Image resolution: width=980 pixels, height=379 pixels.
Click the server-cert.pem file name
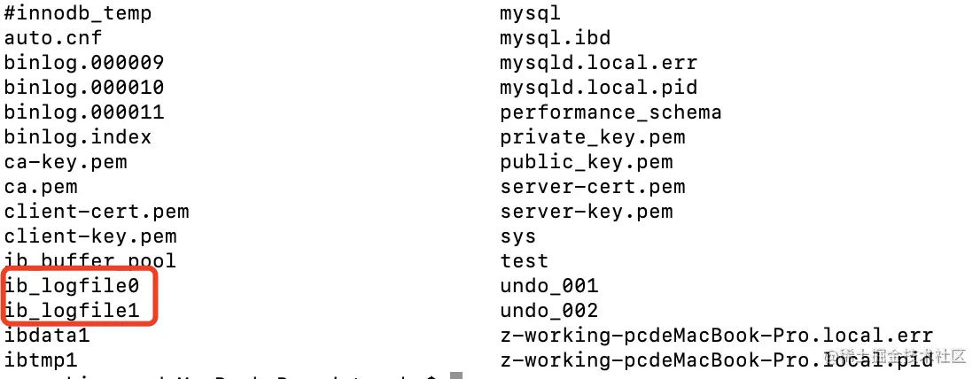pos(593,187)
